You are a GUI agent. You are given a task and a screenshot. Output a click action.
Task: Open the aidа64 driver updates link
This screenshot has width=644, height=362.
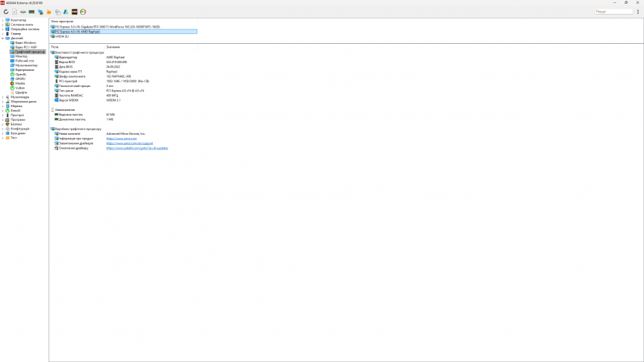[x=137, y=148]
